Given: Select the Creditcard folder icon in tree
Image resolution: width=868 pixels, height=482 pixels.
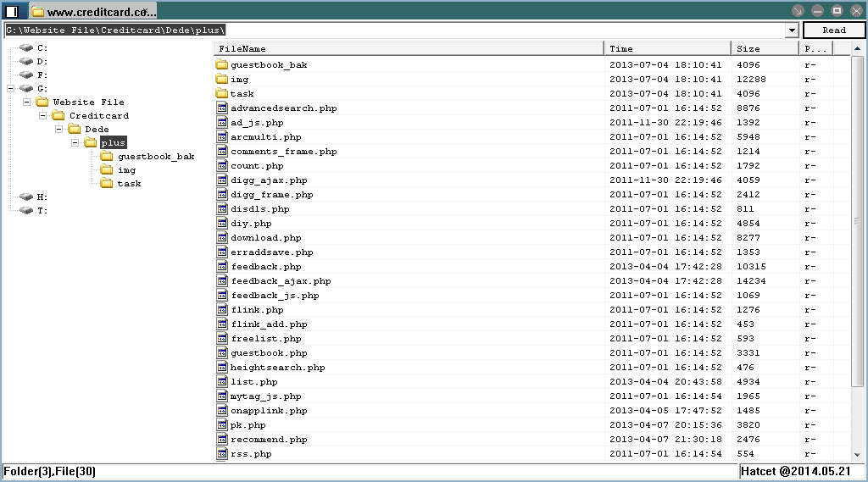Looking at the screenshot, I should 58,116.
